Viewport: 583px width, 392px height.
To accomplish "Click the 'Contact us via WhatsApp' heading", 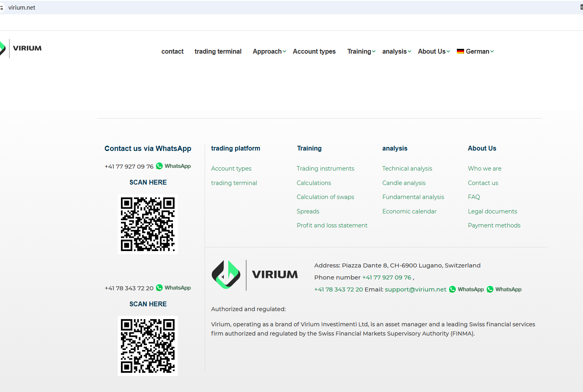I will pos(148,149).
